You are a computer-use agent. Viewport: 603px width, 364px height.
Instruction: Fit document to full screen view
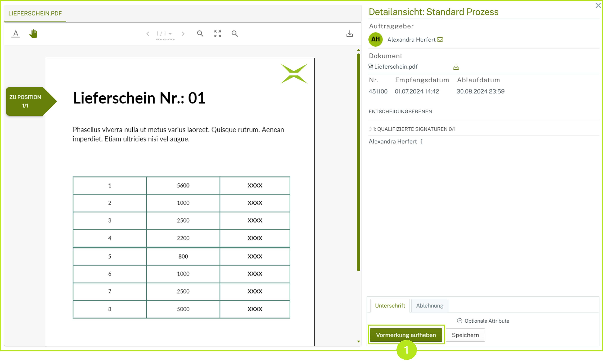click(217, 33)
